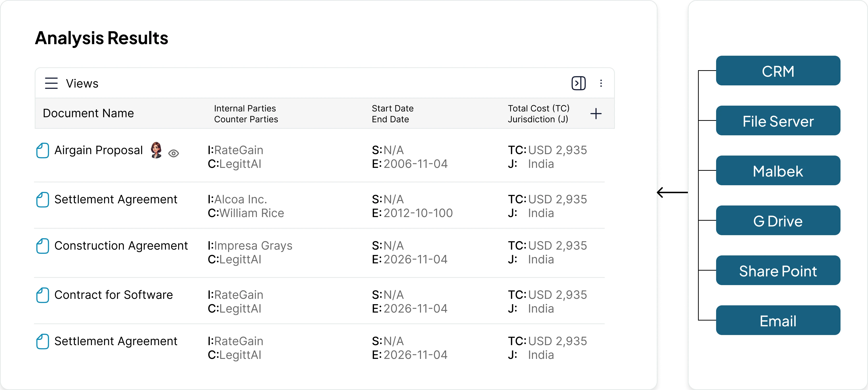
Task: Click the Malbek connector block
Action: click(x=778, y=171)
